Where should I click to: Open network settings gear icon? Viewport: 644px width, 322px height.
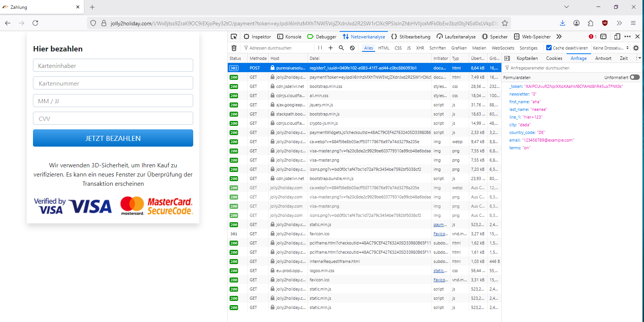[x=636, y=48]
